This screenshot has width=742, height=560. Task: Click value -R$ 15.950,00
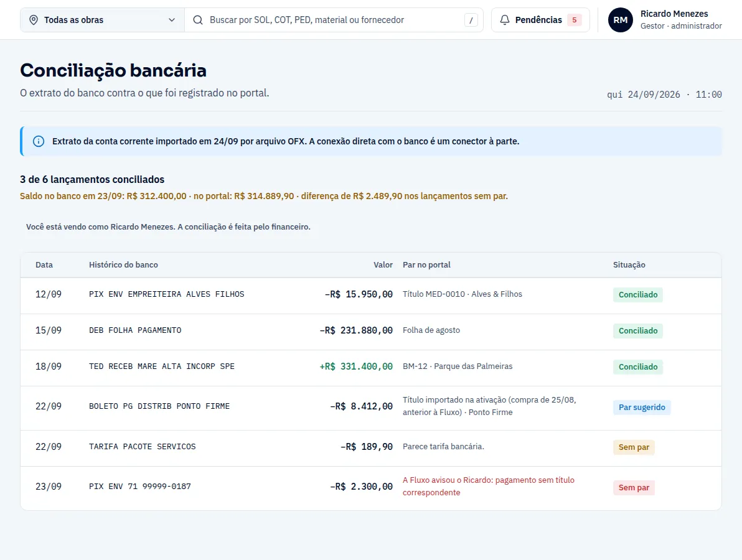click(x=359, y=294)
